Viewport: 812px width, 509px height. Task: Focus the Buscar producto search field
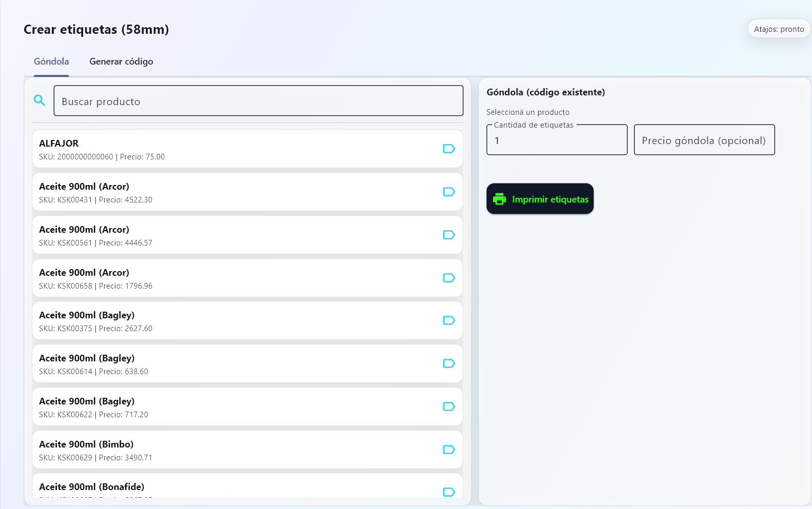tap(258, 101)
